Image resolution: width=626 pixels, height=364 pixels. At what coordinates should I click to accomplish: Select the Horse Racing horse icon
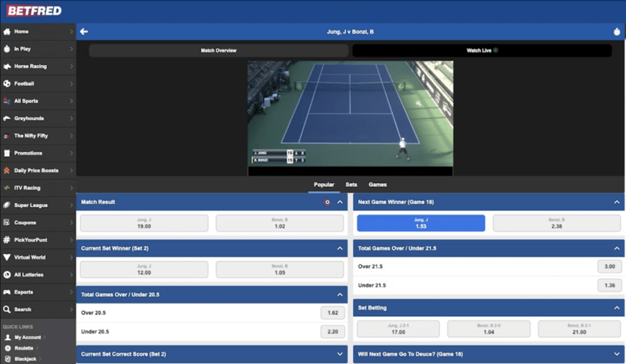pos(7,66)
